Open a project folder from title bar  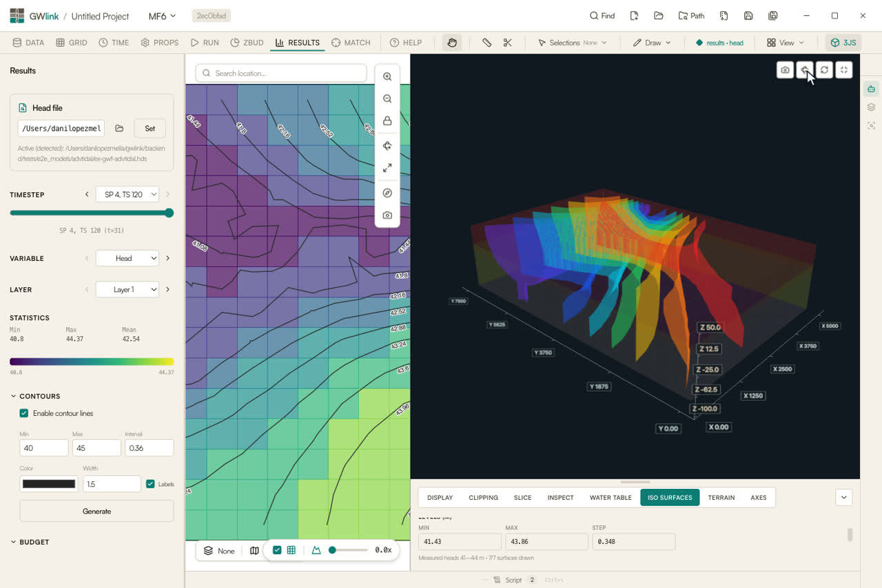(x=659, y=16)
